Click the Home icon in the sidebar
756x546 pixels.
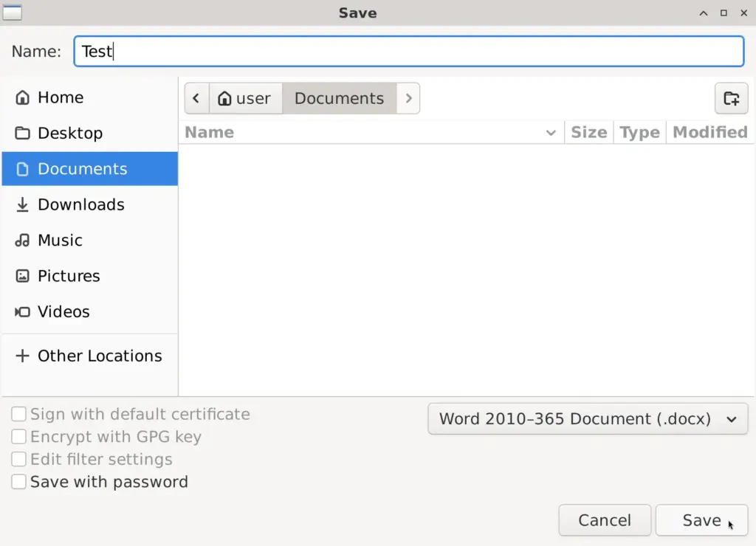[22, 97]
